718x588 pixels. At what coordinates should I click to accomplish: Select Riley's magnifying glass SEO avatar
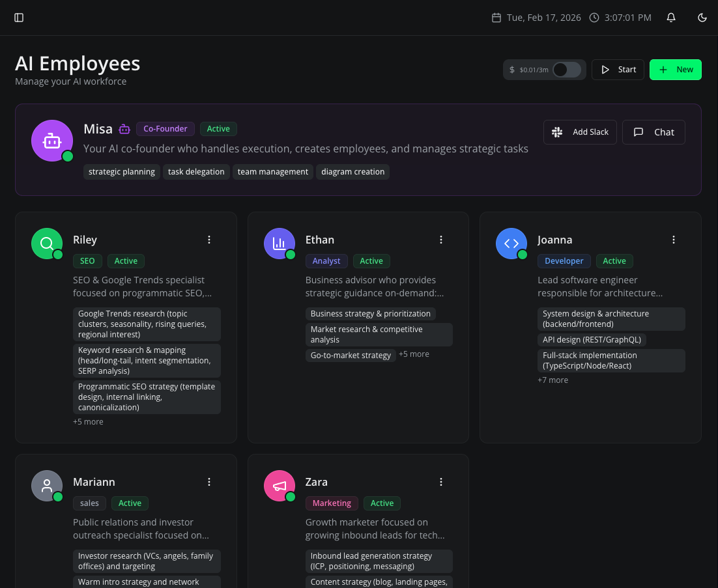[46, 244]
